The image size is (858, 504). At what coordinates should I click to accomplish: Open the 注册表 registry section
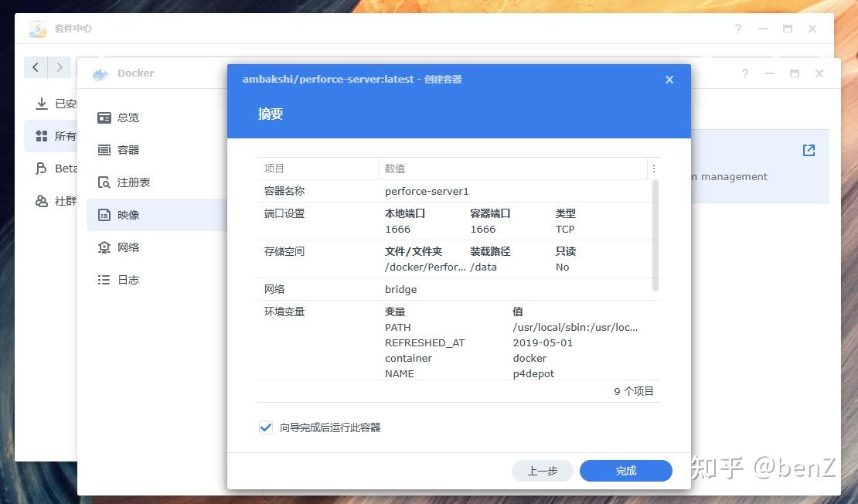(x=133, y=182)
